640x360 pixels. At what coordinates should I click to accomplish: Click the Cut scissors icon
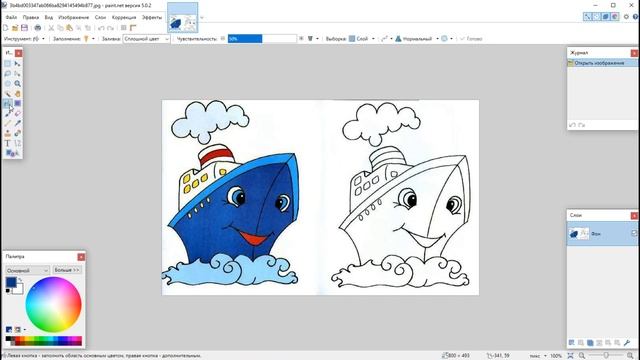pos(51,28)
